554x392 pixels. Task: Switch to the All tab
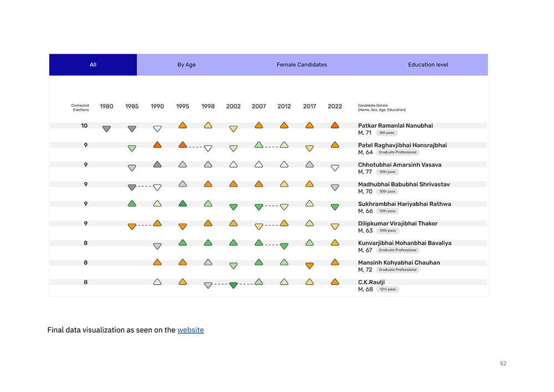(93, 65)
